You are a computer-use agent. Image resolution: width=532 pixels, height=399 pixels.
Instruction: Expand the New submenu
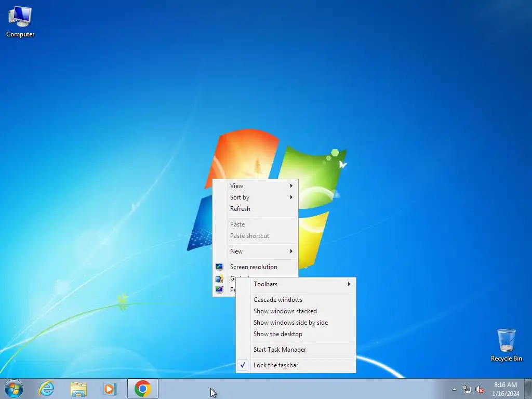[x=255, y=251]
